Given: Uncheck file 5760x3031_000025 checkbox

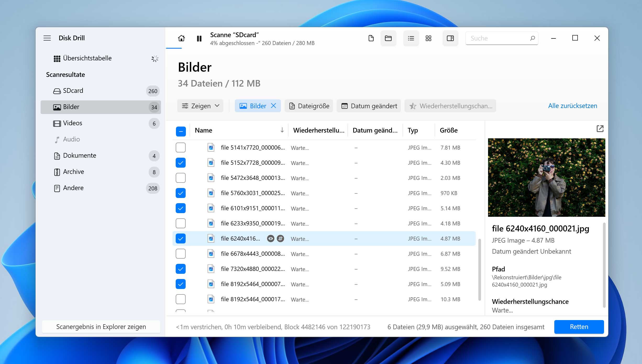Looking at the screenshot, I should (181, 193).
